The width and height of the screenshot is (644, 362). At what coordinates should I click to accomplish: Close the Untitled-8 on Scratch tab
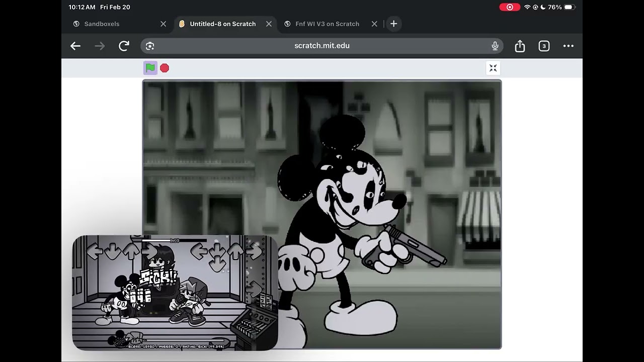(269, 24)
